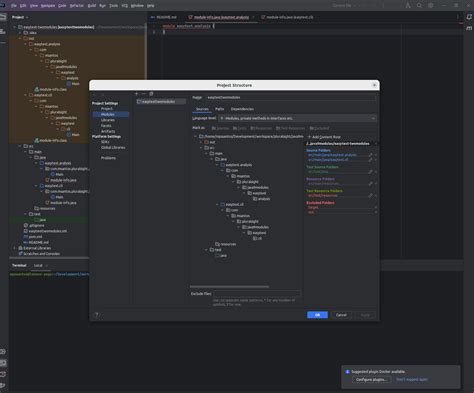474x393 pixels.
Task: Open the Language level dropdown
Action: coord(297,118)
